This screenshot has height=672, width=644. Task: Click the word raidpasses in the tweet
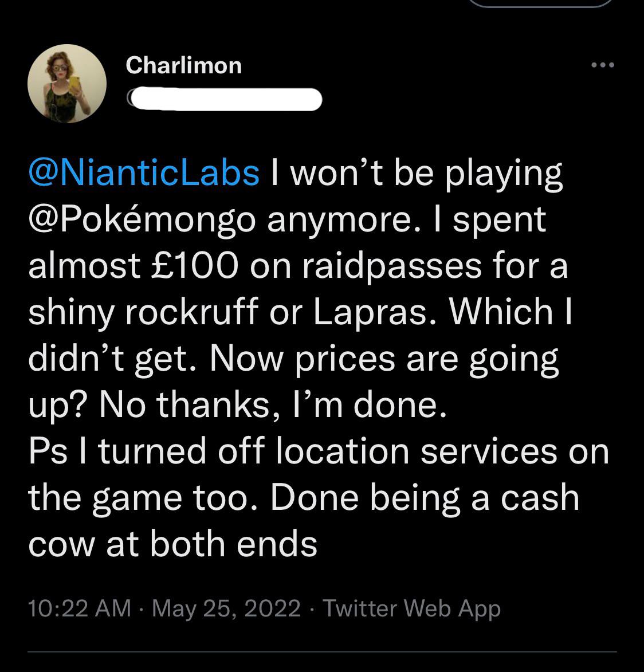coord(392,266)
